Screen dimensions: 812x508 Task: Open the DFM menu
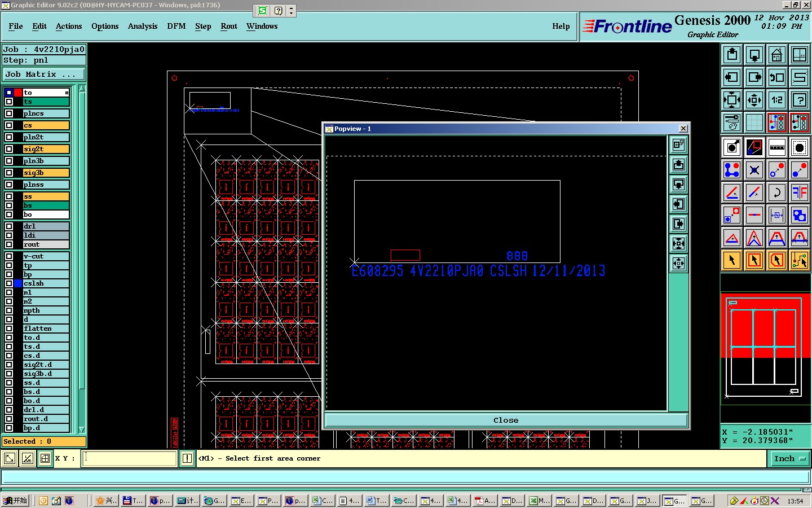pos(176,26)
